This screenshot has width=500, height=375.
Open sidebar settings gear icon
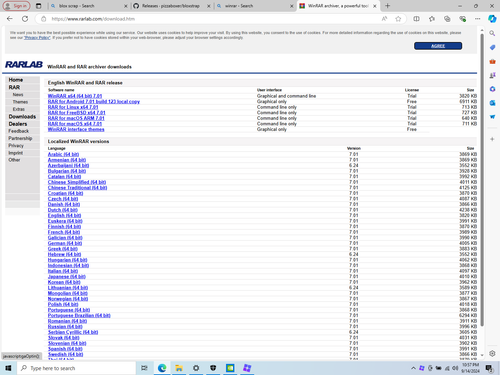(492, 353)
